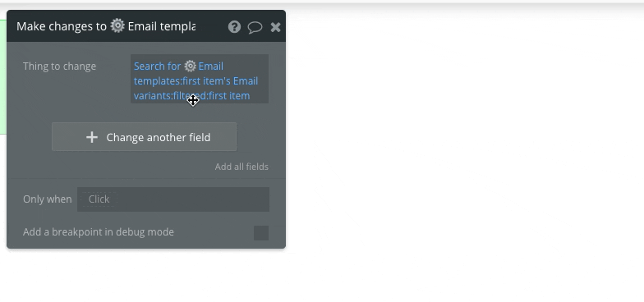Click the Only when condition field
644x302 pixels.
click(x=173, y=199)
